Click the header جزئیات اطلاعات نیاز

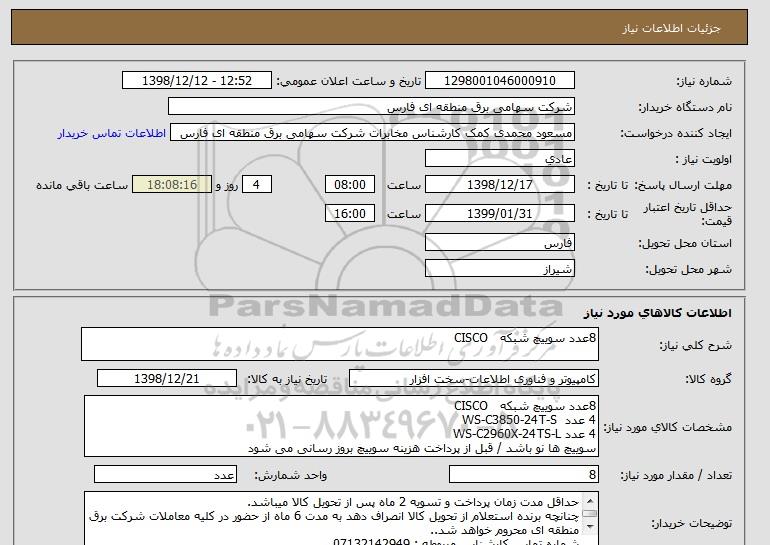tap(671, 28)
